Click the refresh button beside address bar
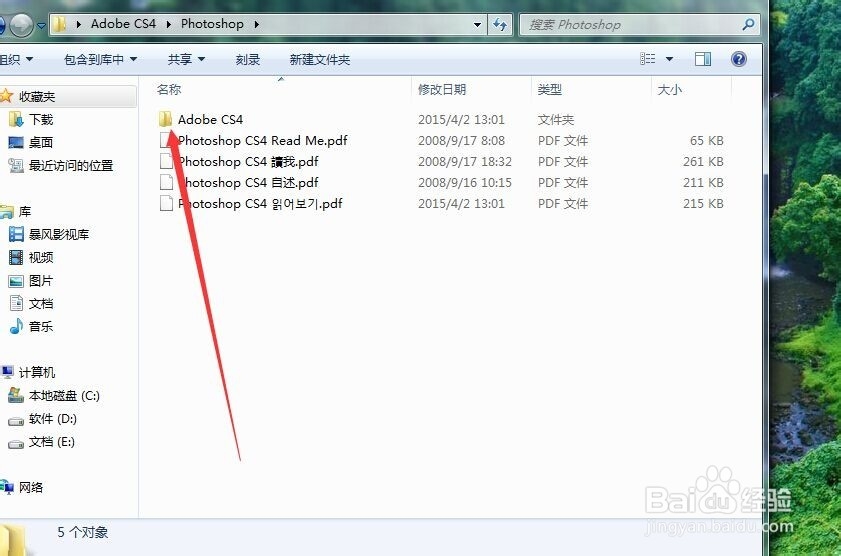 click(500, 25)
